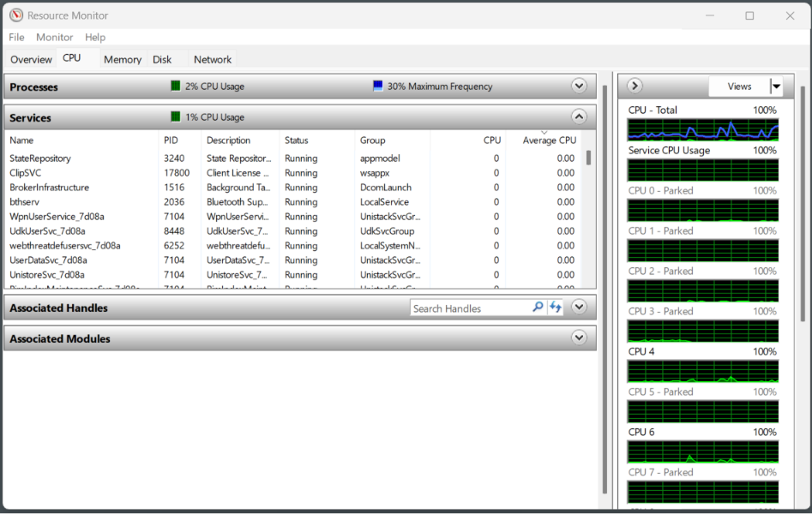Select the BrokerInfrastructure service row
Viewport: 812px width, 514px height.
click(292, 188)
